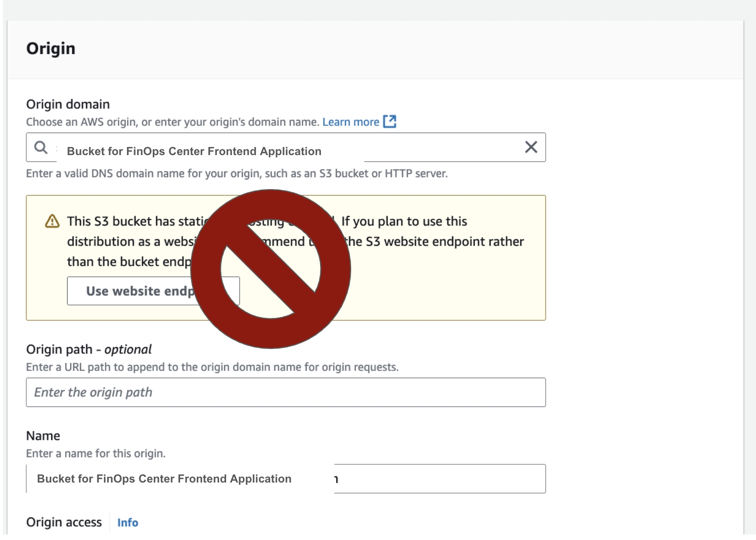This screenshot has width=756, height=540.
Task: Click the warning triangle icon in the alert
Action: tap(52, 221)
